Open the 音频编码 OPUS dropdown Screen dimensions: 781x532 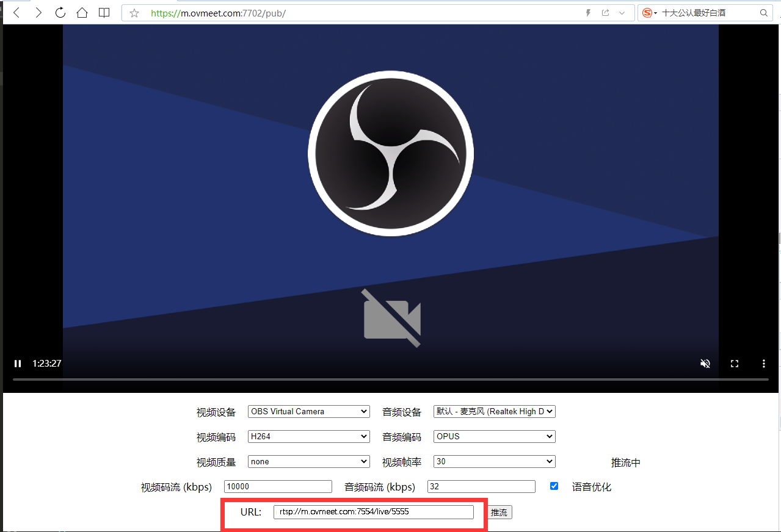(494, 436)
